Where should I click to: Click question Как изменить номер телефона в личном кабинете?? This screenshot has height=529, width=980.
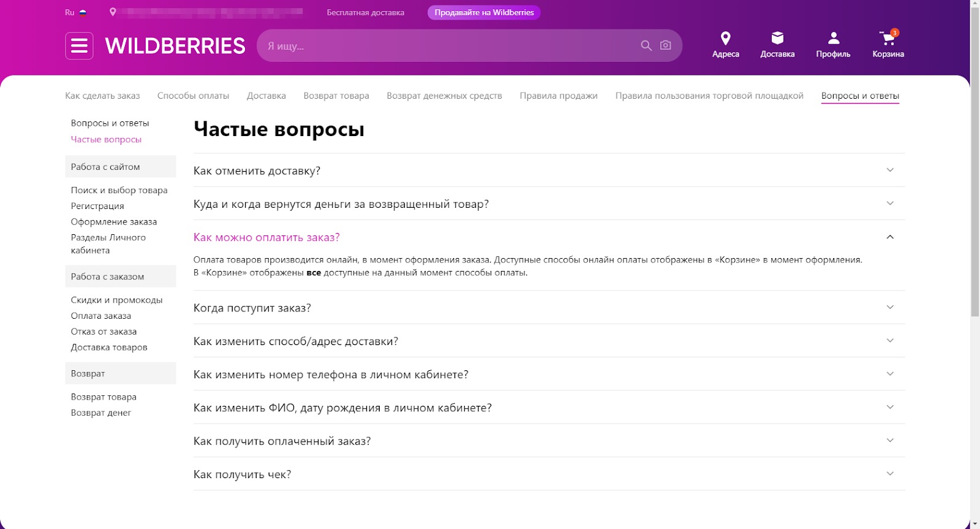coord(331,375)
